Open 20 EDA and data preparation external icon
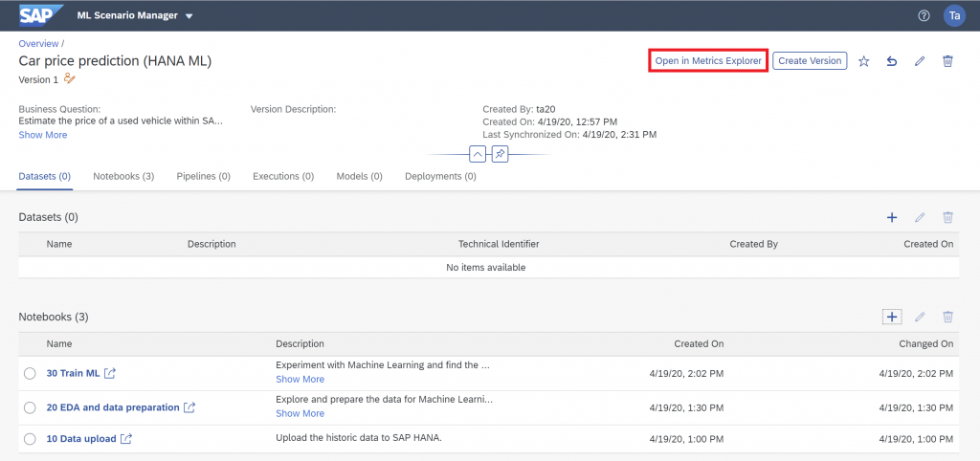980x461 pixels. tap(189, 407)
